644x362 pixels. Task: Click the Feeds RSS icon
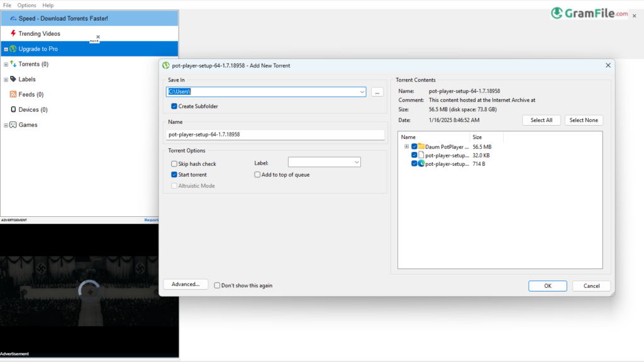pos(13,94)
